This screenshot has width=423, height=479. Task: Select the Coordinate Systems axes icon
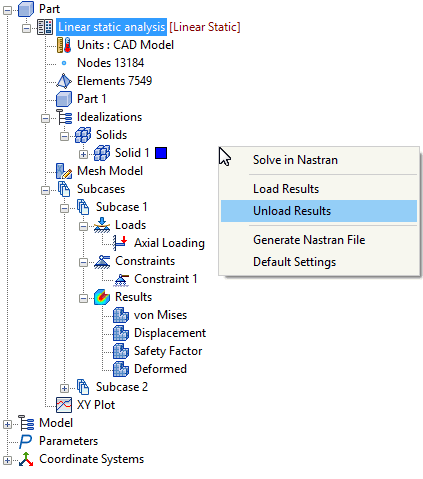[x=26, y=459]
